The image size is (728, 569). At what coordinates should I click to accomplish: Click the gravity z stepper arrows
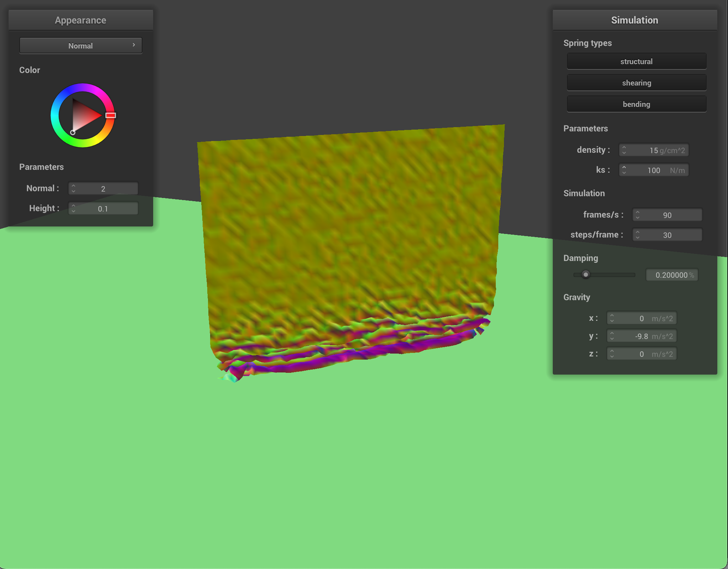coord(612,354)
